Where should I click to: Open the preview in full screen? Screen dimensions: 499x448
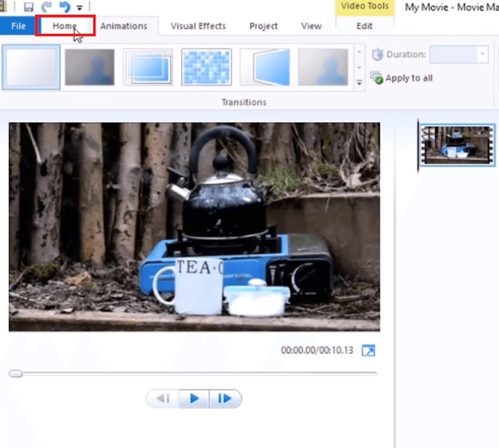click(x=369, y=350)
